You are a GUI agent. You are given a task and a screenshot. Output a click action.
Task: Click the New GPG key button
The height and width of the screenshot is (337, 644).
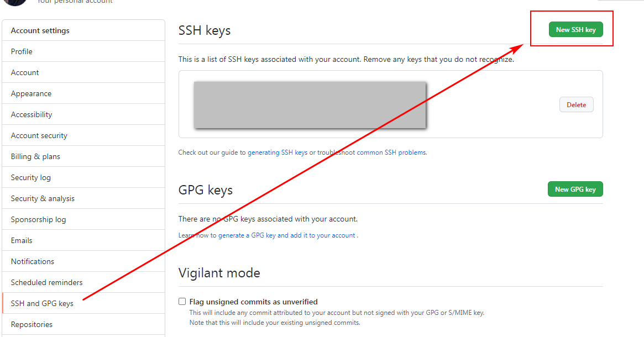coord(575,189)
